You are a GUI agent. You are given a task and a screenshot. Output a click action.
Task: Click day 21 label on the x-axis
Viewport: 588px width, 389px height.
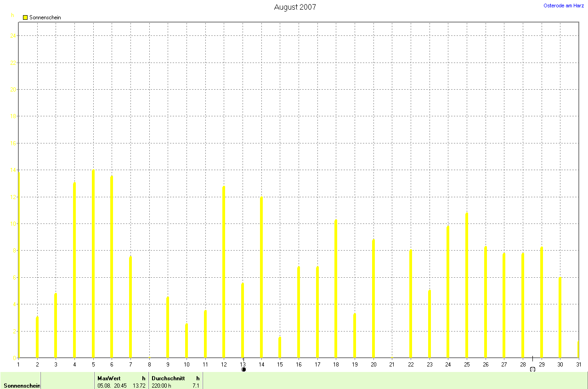[x=392, y=364]
